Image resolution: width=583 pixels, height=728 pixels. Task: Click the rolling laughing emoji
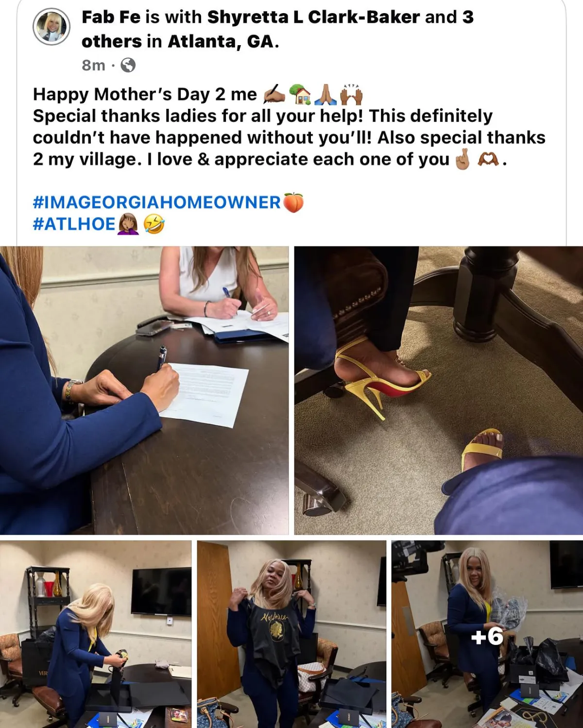pos(154,224)
